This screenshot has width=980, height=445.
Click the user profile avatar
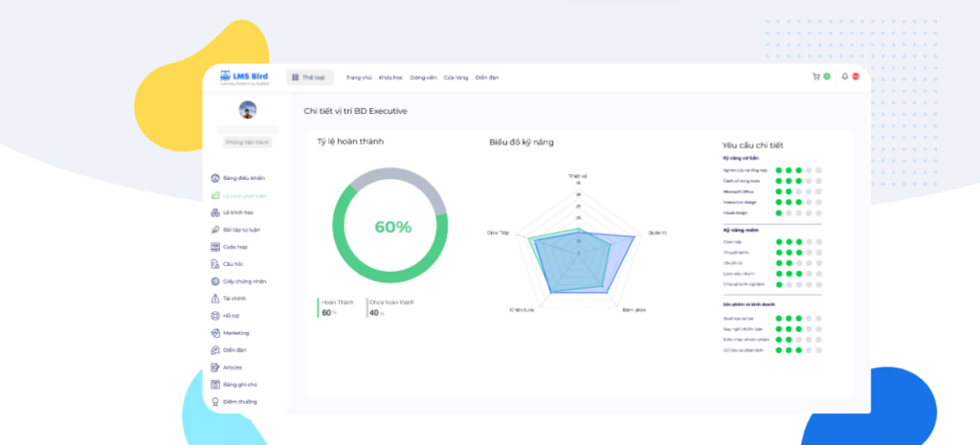click(248, 109)
